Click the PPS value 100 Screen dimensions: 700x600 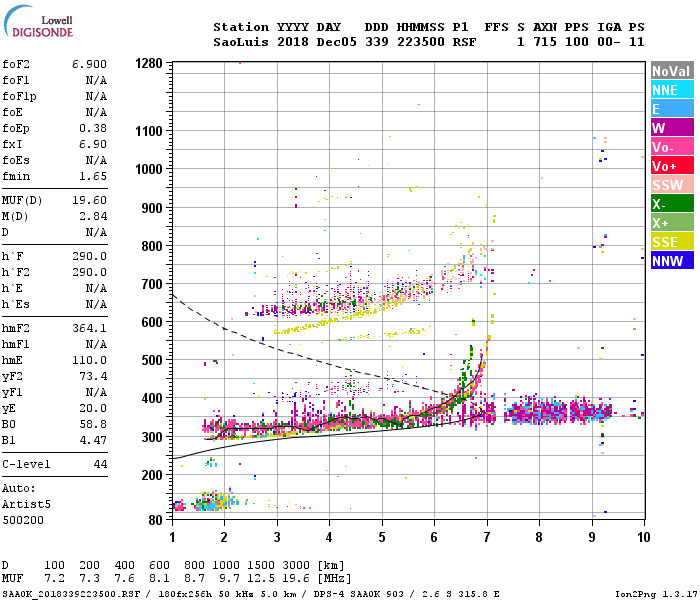[577, 42]
